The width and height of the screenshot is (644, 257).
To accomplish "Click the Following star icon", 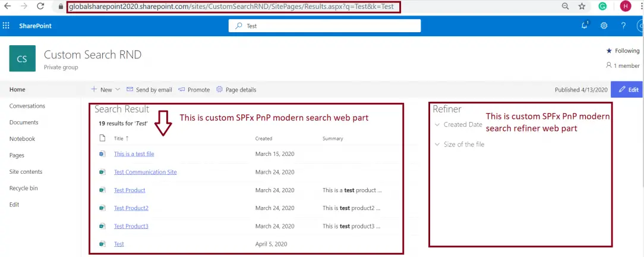I will [609, 51].
